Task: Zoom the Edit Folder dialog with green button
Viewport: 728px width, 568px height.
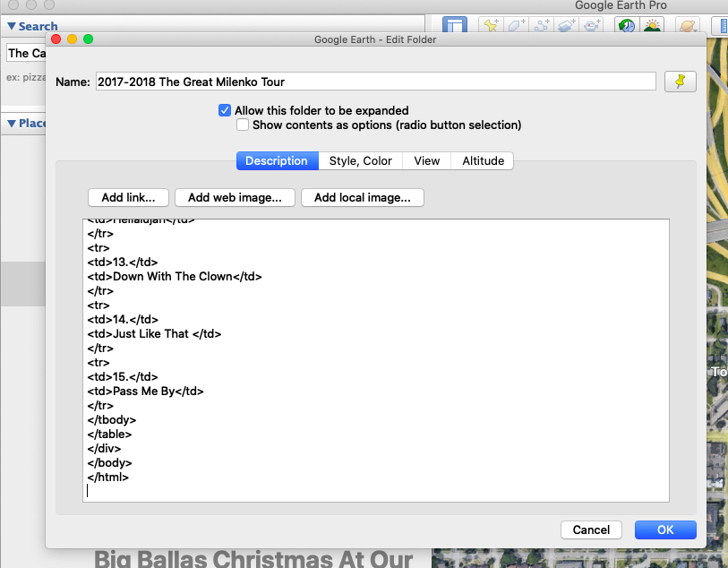Action: [89, 39]
